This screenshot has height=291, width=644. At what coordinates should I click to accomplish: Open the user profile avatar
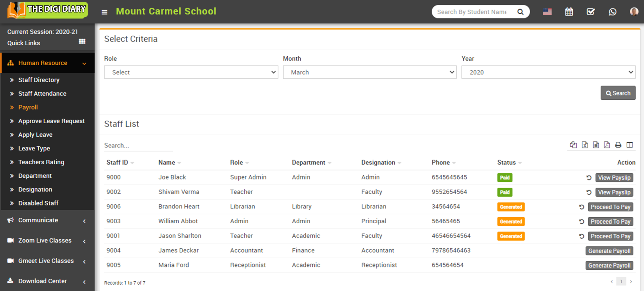(x=634, y=12)
